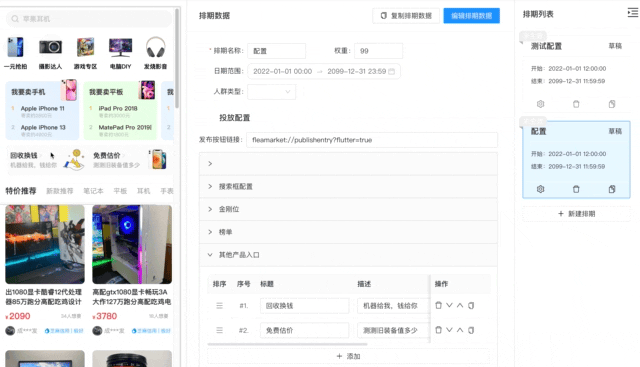Viewport: 640px width, 367px height.
Task: Click the horizontal scrollbar under the table
Action: point(287,344)
